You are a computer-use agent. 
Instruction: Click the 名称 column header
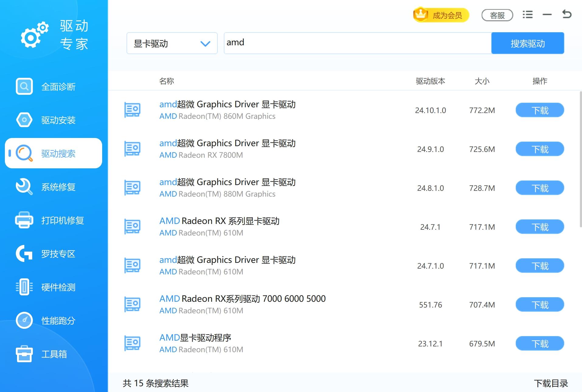pos(167,81)
